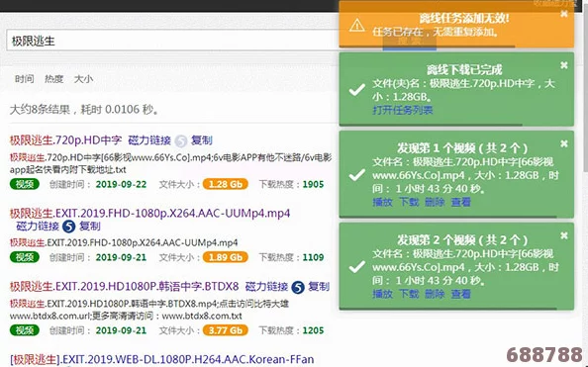Image resolution: width=588 pixels, height=367 pixels.
Task: Click 磁力链接 under the FHD-1080p UUMp4 result
Action: tap(38, 227)
